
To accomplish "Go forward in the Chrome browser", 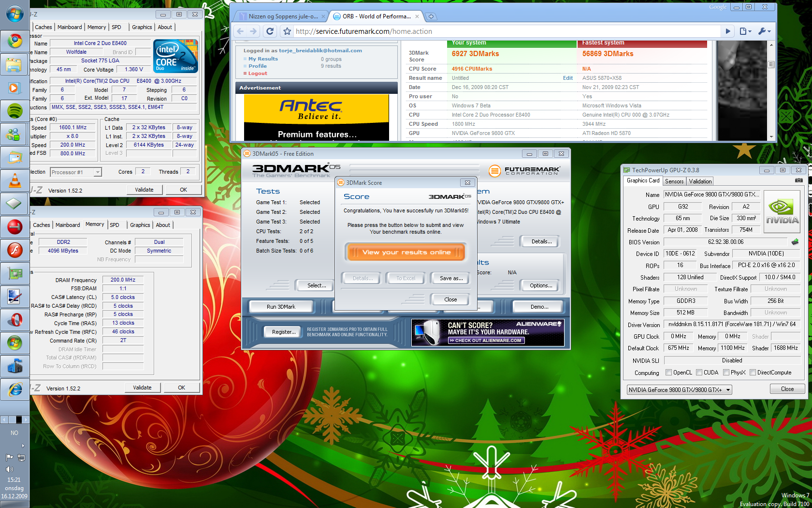I will pos(253,31).
